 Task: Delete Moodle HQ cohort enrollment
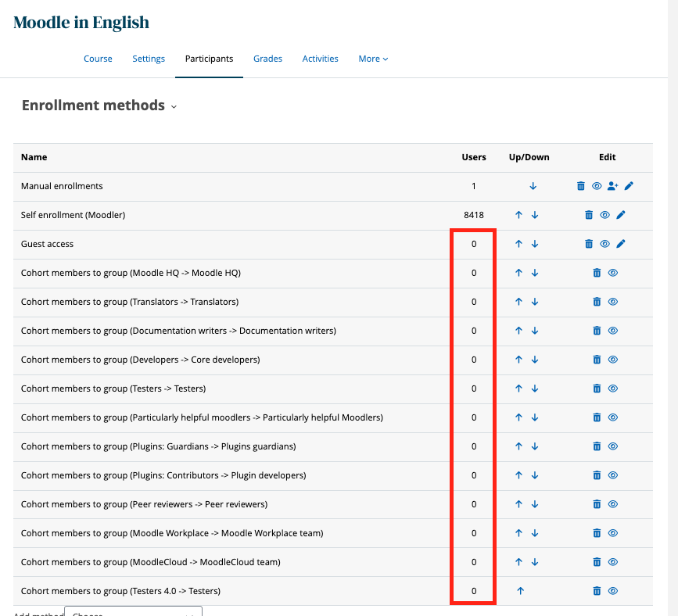[597, 273]
